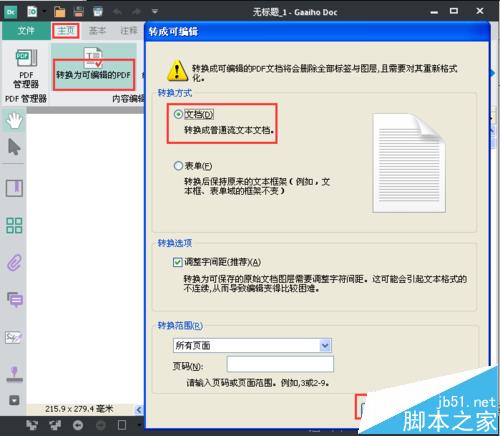Open the bookmarks panel icon
500x436 pixels.
click(x=14, y=188)
